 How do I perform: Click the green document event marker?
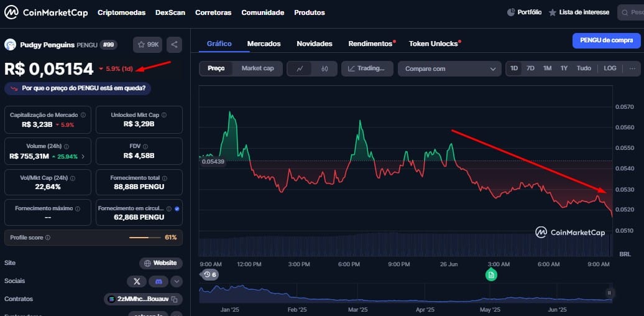pos(491,274)
